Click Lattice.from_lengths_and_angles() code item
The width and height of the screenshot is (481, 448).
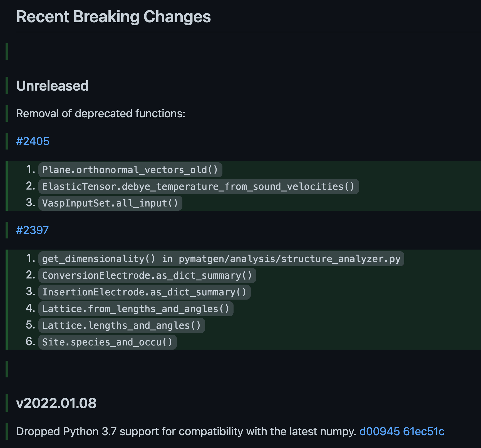tap(136, 309)
